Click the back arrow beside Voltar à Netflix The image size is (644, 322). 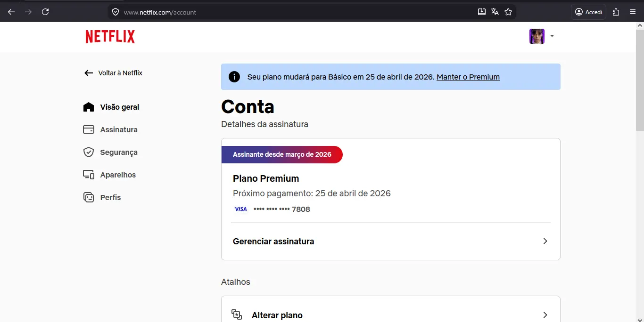point(89,73)
